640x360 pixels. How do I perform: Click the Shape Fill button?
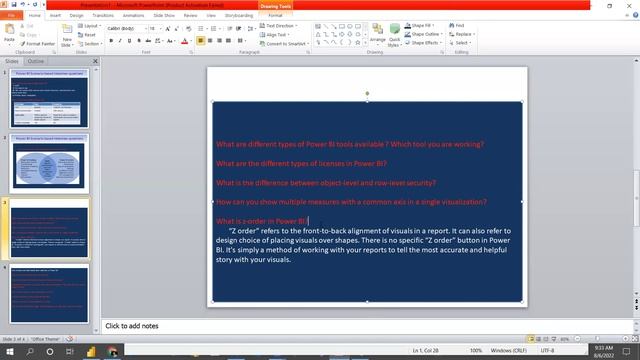420,25
